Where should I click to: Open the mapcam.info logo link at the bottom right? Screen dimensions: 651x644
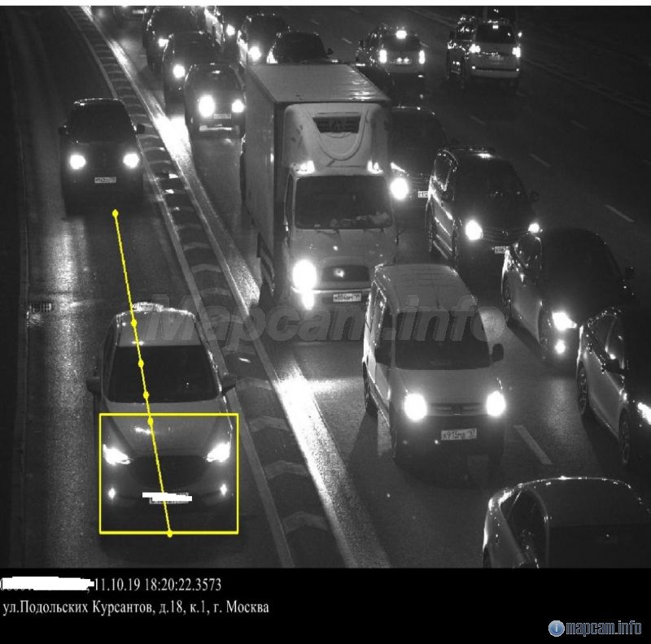pos(595,629)
